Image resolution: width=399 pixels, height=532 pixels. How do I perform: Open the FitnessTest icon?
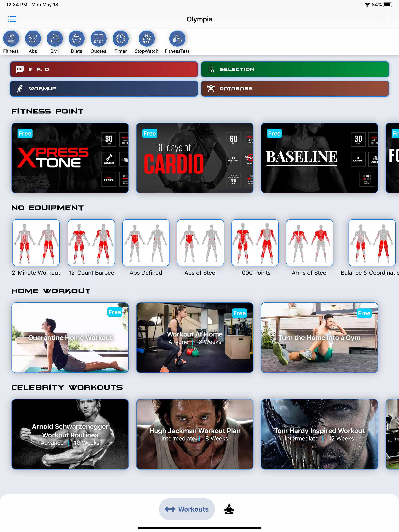tap(177, 39)
